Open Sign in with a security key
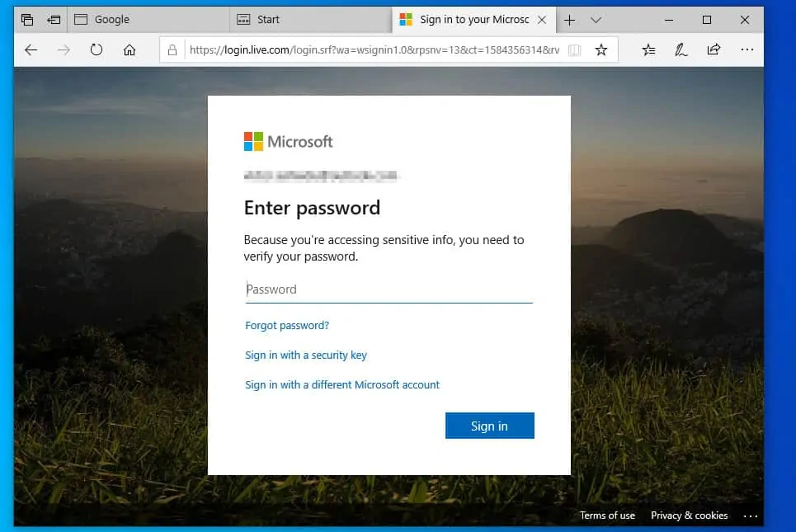Screen dimensions: 796x532 click(x=306, y=355)
